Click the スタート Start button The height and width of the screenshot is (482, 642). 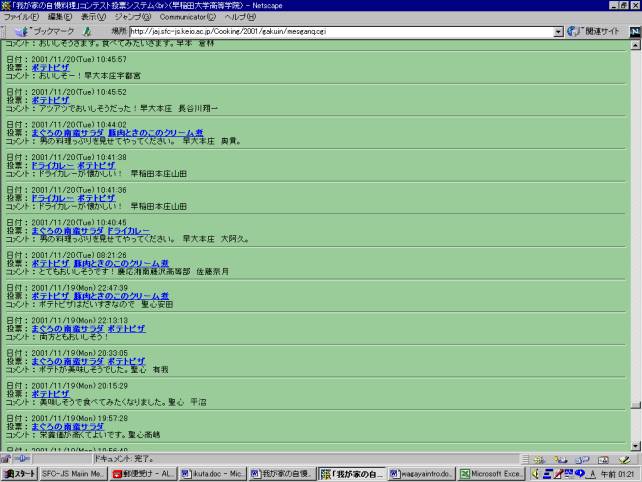[x=19, y=474]
